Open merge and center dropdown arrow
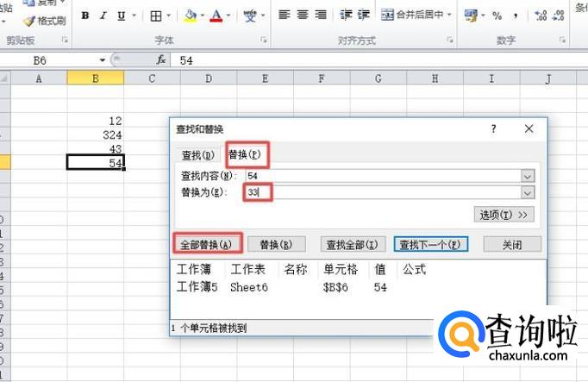 [449, 15]
